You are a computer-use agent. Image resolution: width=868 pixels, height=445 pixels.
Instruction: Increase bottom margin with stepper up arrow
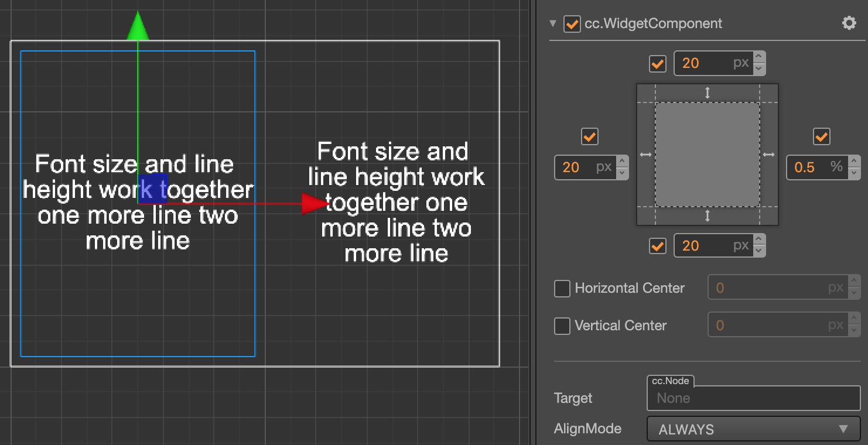click(x=759, y=240)
